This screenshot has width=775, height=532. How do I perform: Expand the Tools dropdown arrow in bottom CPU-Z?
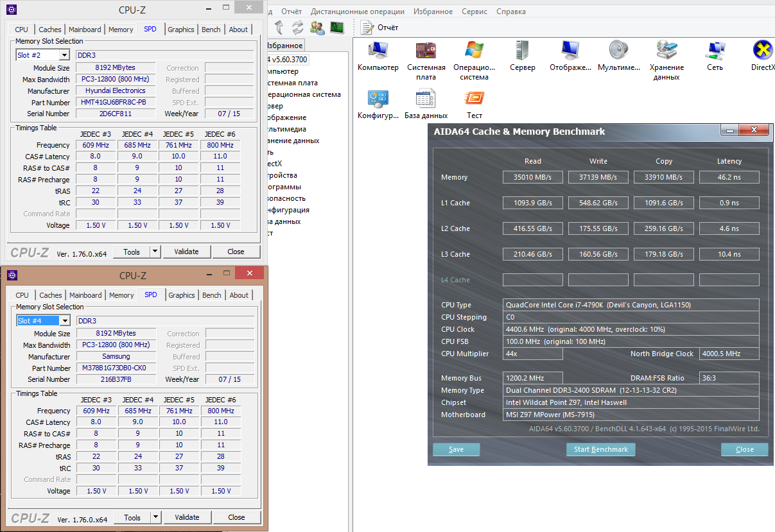pyautogui.click(x=155, y=517)
